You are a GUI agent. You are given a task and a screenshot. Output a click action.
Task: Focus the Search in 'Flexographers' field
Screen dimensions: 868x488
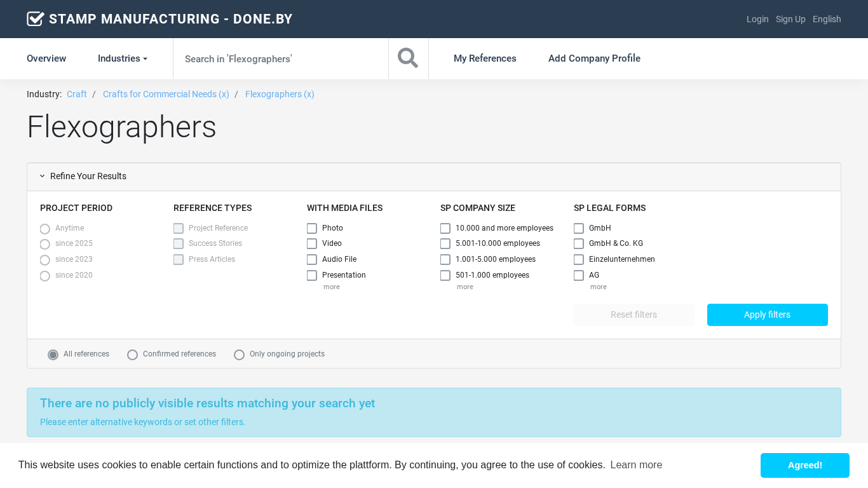pyautogui.click(x=281, y=58)
